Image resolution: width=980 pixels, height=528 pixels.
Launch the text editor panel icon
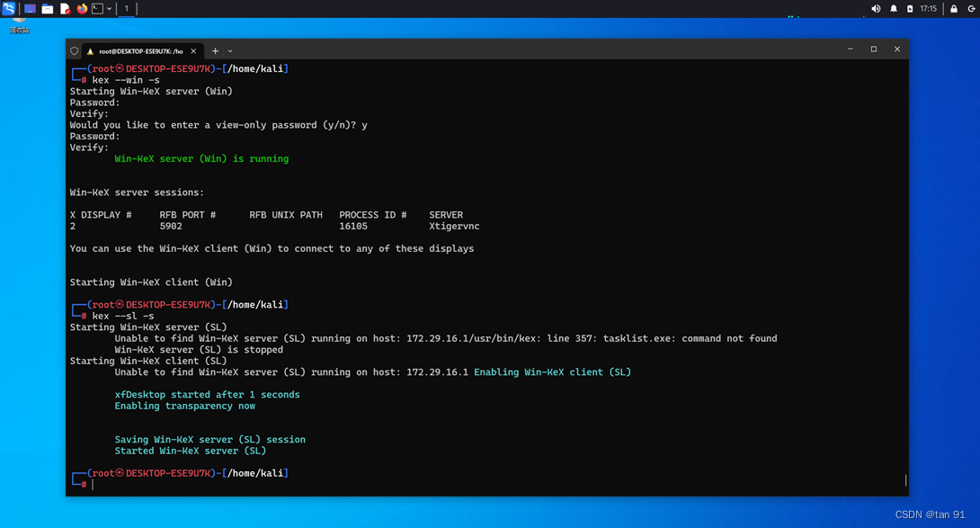point(65,9)
